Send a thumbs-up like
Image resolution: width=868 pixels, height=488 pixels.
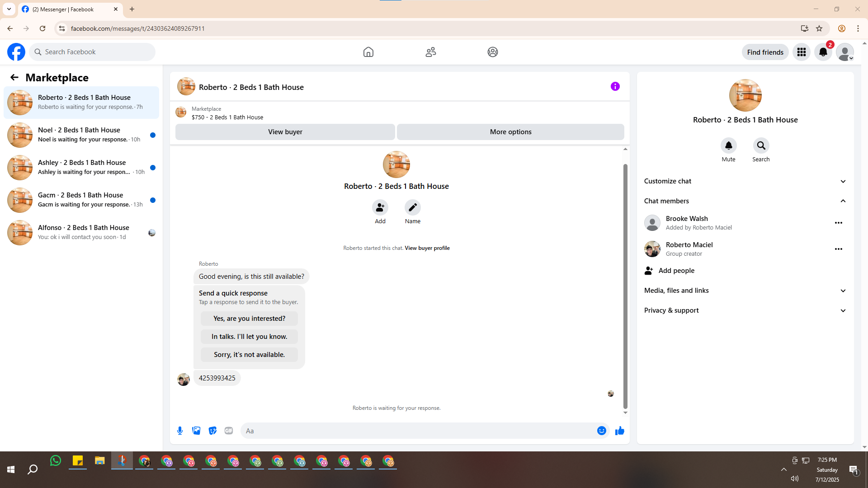pyautogui.click(x=619, y=431)
